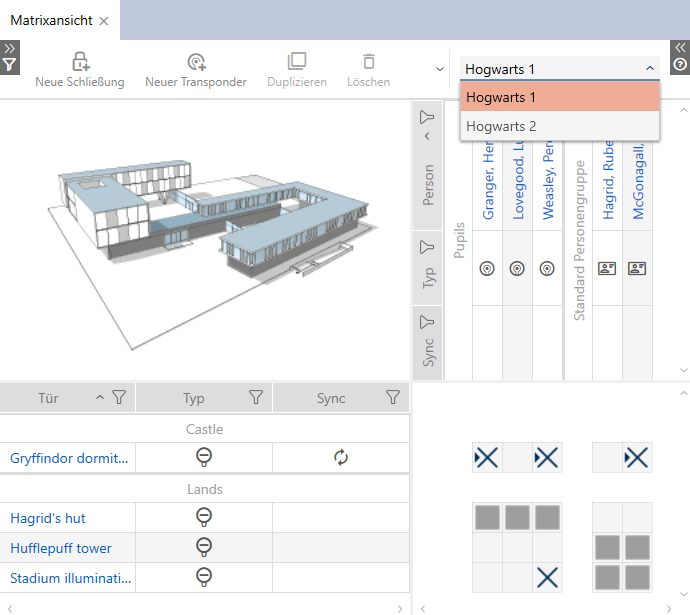Viewport: 690px width, 615px height.
Task: Expand the left sidebar with double chevron
Action: pos(9,47)
